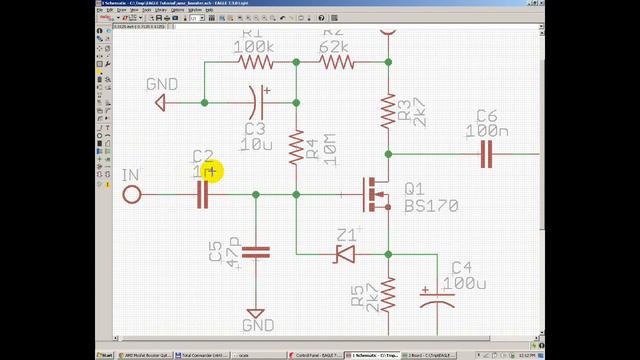This screenshot has width=640, height=360.
Task: Select the Arc drawing tool
Action: pos(108,136)
